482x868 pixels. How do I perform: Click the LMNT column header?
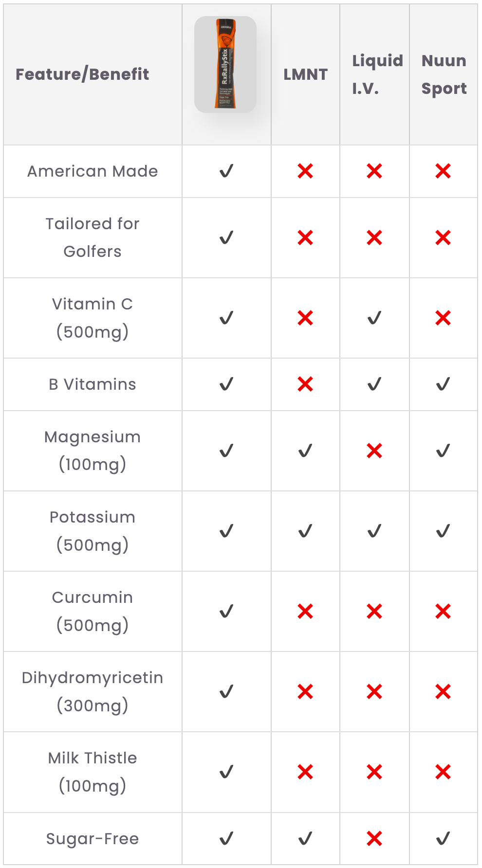305,74
